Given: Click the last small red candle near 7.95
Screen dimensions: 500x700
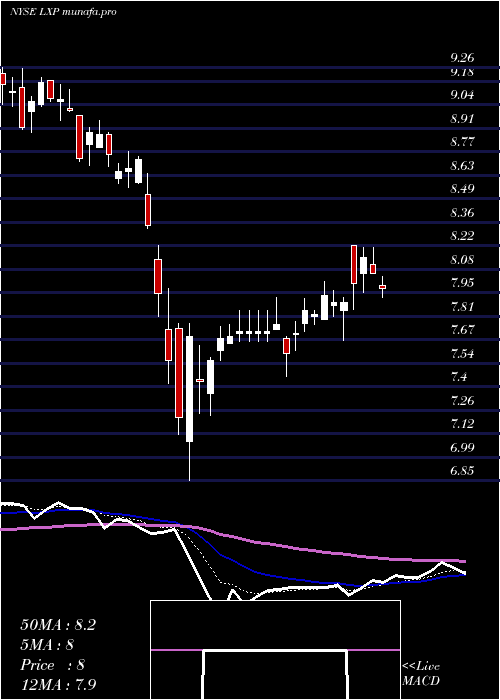Looking at the screenshot, I should pos(382,287).
